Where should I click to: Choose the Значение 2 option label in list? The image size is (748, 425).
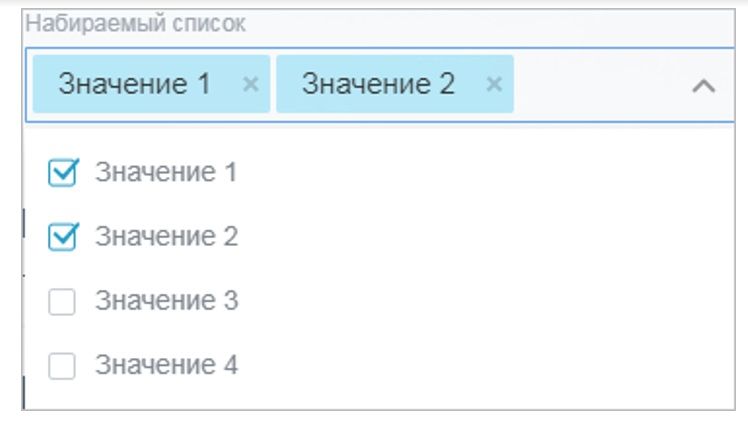point(166,237)
